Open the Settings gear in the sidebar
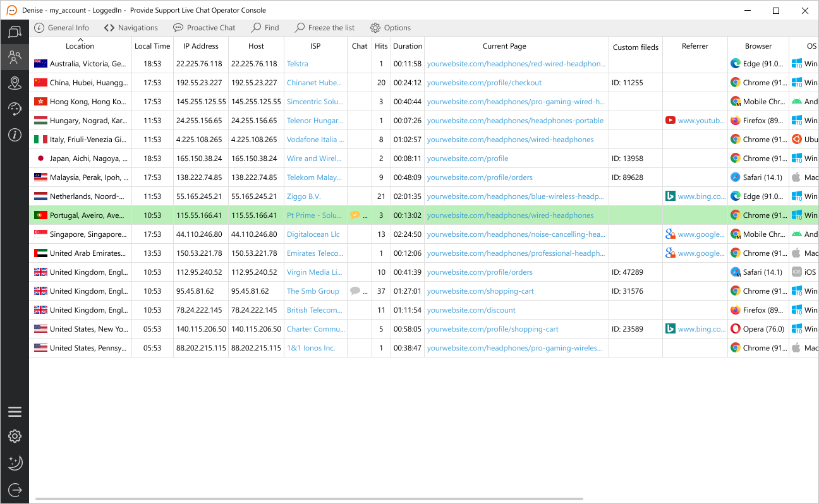This screenshot has width=819, height=504. point(15,436)
